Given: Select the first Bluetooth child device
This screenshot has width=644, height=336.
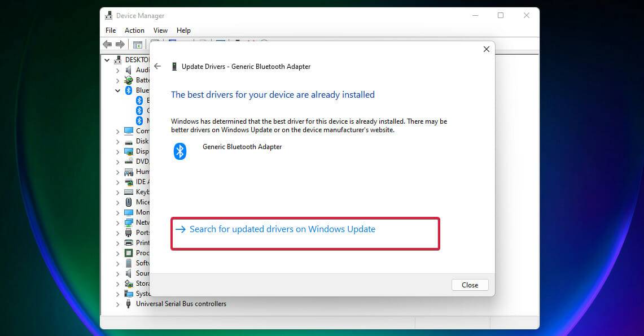Looking at the screenshot, I should pyautogui.click(x=139, y=101).
